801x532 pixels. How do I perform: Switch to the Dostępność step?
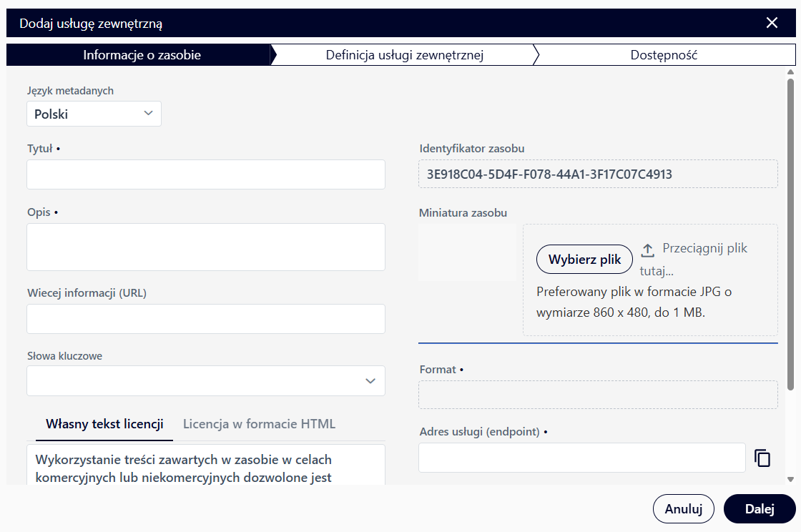[x=663, y=55]
